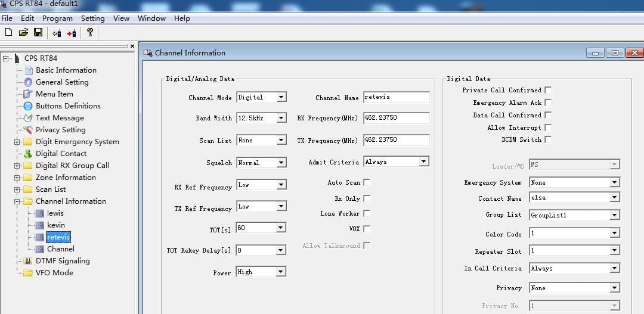Open the Program menu

click(57, 18)
